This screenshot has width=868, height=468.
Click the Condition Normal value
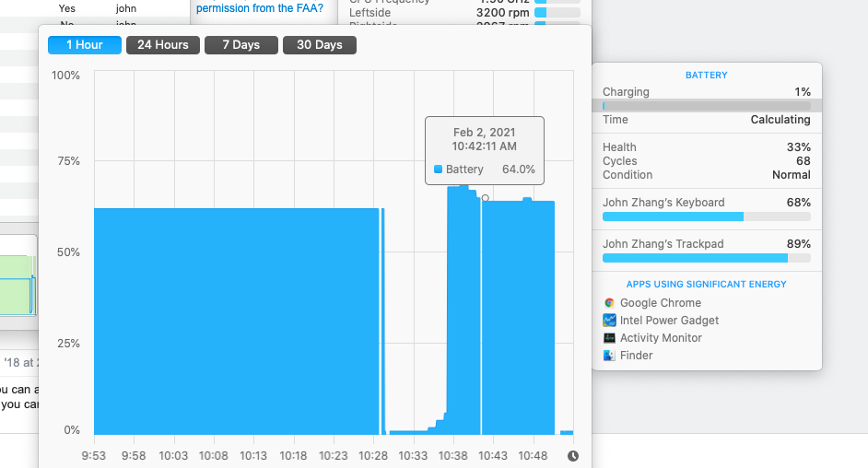click(792, 175)
